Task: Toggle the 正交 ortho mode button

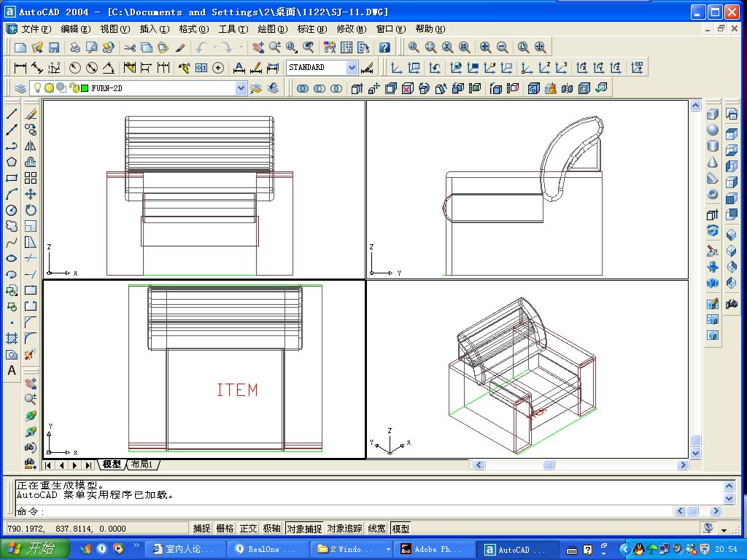Action: (248, 529)
